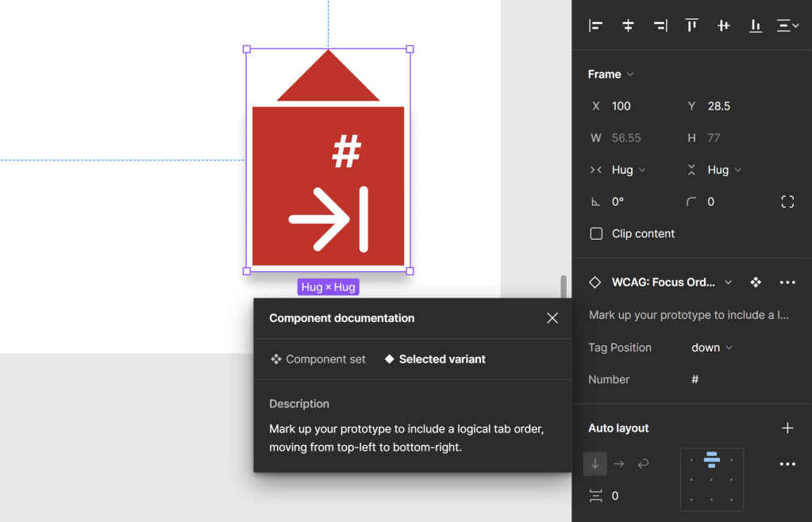The image size is (812, 522).
Task: Set auto layout direction to horizontal
Action: pyautogui.click(x=619, y=464)
